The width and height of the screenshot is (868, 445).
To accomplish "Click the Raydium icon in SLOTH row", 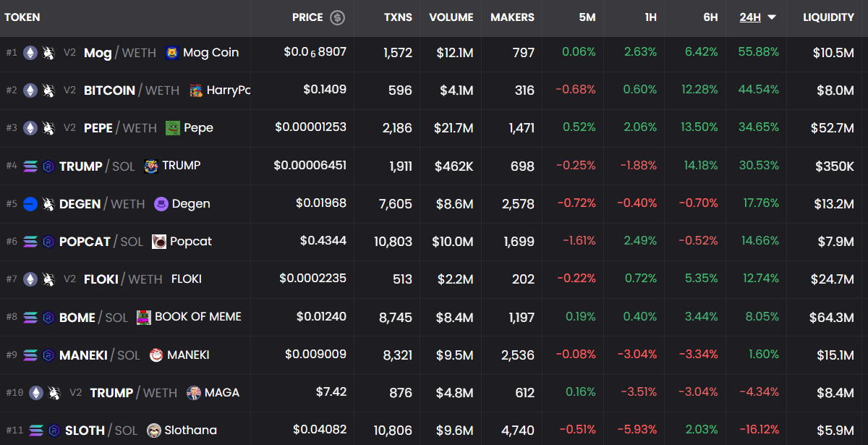I will point(54,431).
